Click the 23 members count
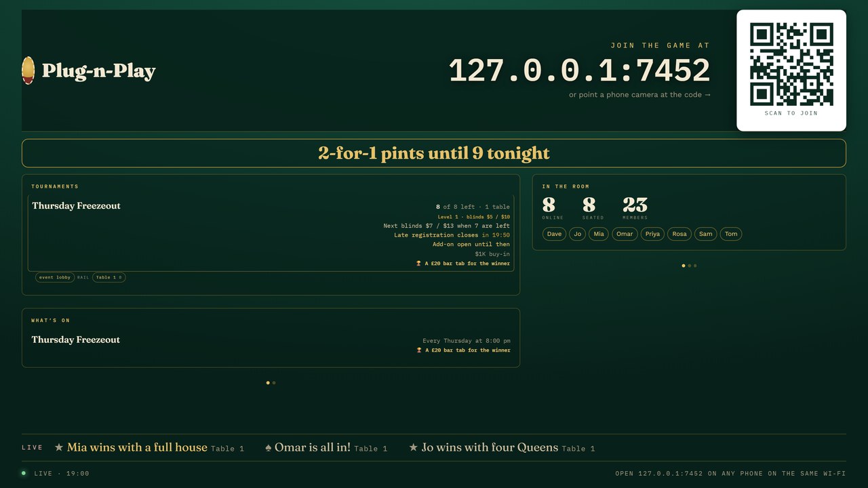 (x=635, y=205)
